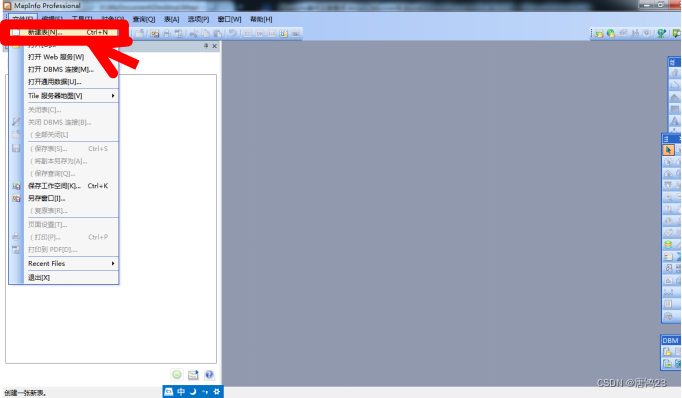Select the arrow Select tool
The height and width of the screenshot is (398, 682).
pos(669,150)
